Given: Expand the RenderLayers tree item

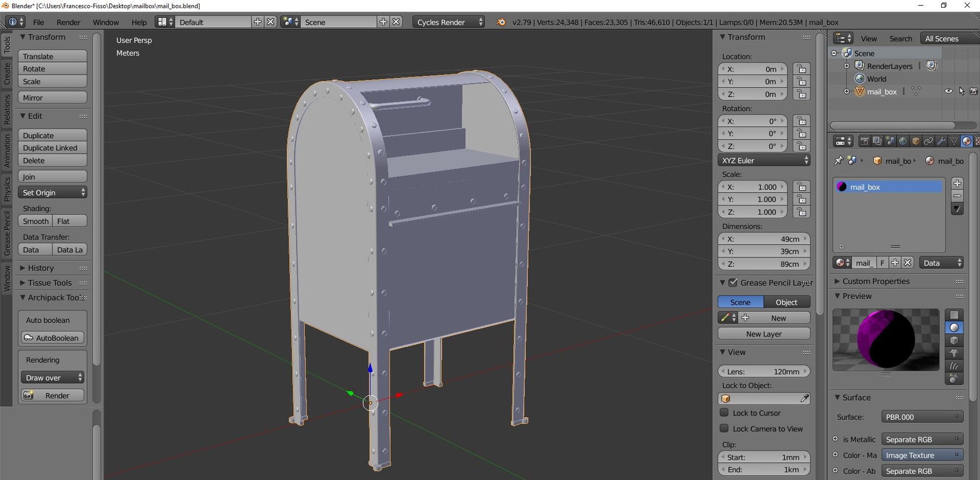Looking at the screenshot, I should tap(847, 66).
